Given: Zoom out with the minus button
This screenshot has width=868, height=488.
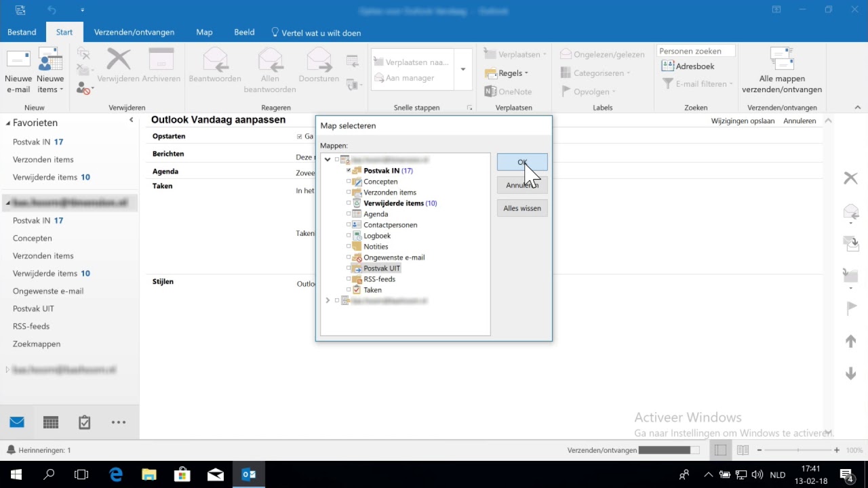Looking at the screenshot, I should pyautogui.click(x=759, y=450).
